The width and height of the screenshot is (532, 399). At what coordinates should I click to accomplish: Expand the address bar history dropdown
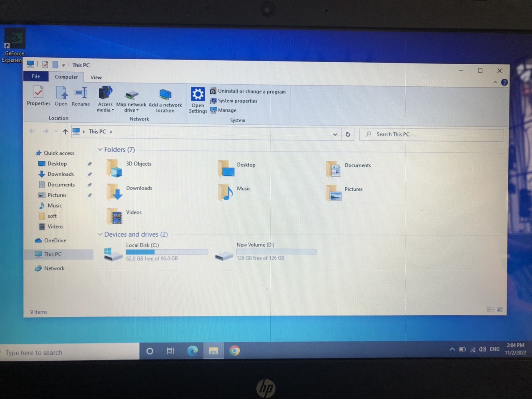[x=335, y=134]
